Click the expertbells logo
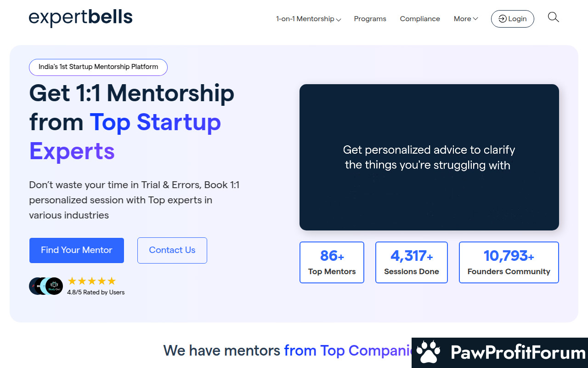This screenshot has width=588, height=368. [81, 18]
